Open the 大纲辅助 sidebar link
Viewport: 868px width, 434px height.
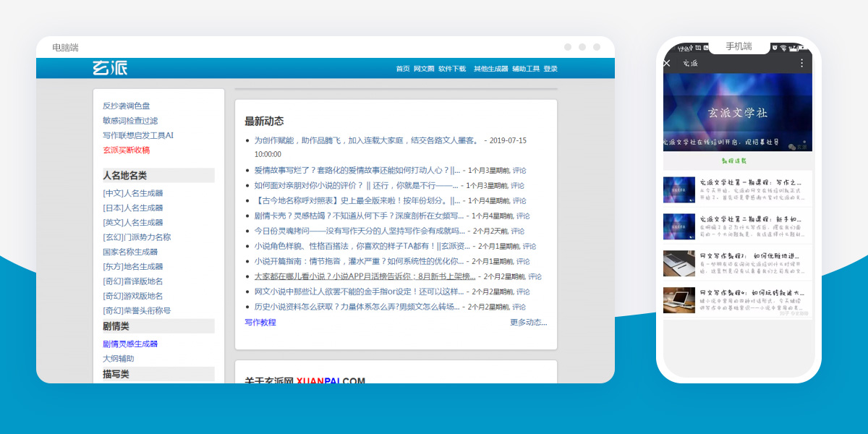tap(119, 359)
